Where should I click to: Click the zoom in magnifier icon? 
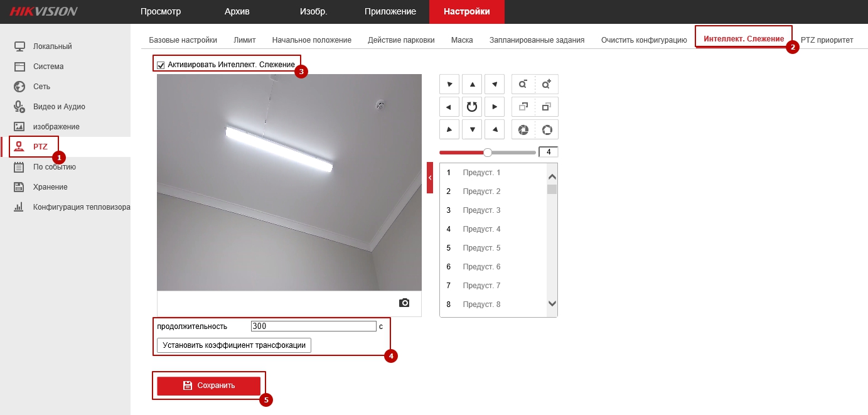[547, 84]
